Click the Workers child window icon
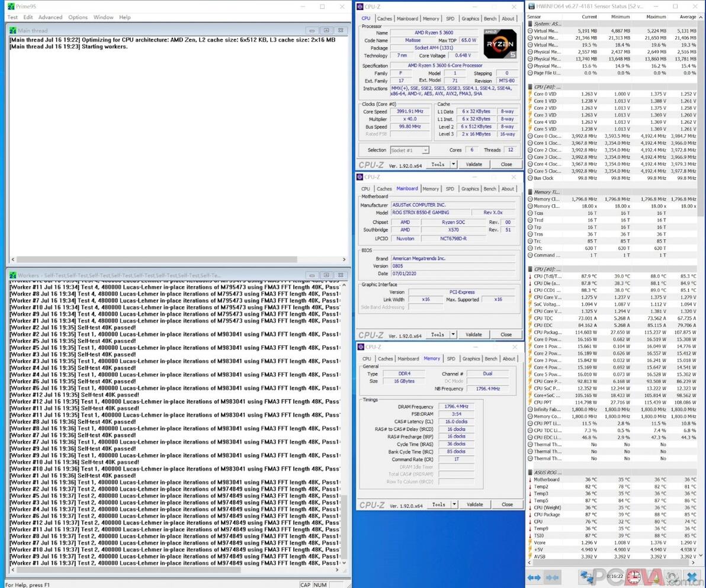The height and width of the screenshot is (588, 706). (x=13, y=275)
